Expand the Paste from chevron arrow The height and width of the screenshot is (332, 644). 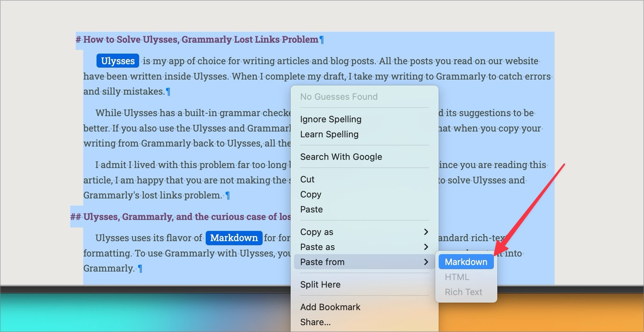[x=426, y=262]
